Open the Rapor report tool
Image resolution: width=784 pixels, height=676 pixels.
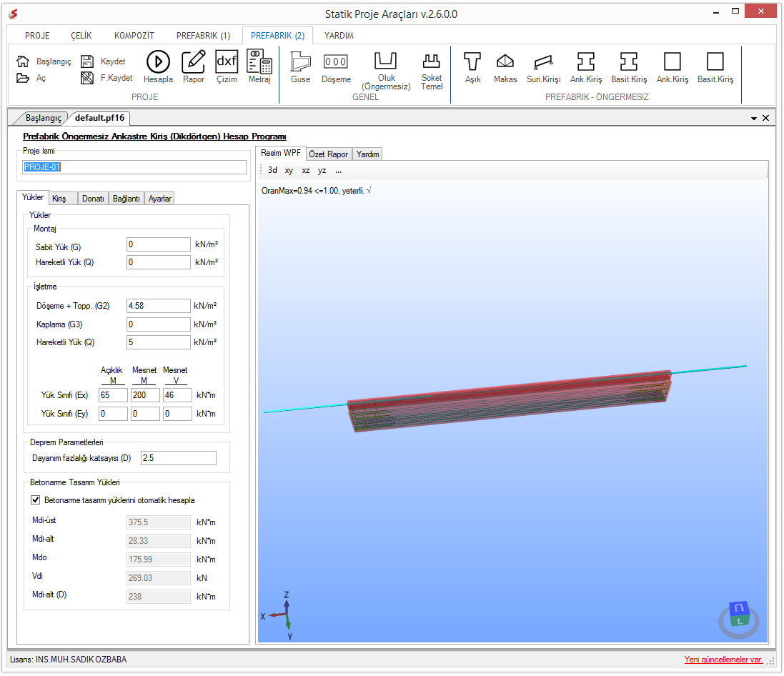pos(194,67)
